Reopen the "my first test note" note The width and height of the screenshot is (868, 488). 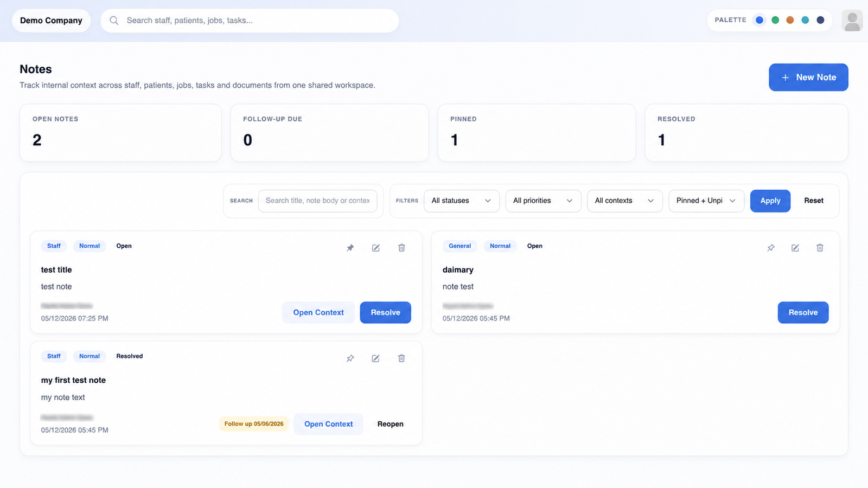[391, 424]
